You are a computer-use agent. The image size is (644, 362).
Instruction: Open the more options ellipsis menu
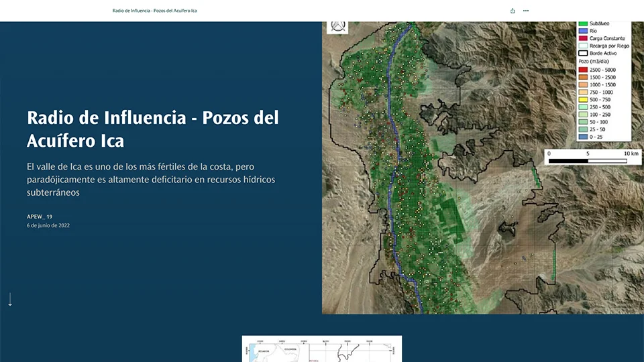pos(526,11)
